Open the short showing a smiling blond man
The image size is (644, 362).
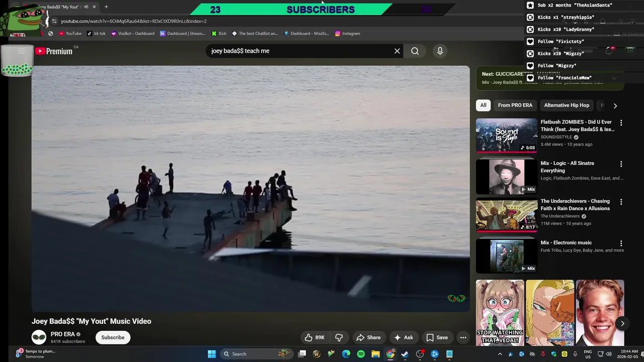coord(600,313)
